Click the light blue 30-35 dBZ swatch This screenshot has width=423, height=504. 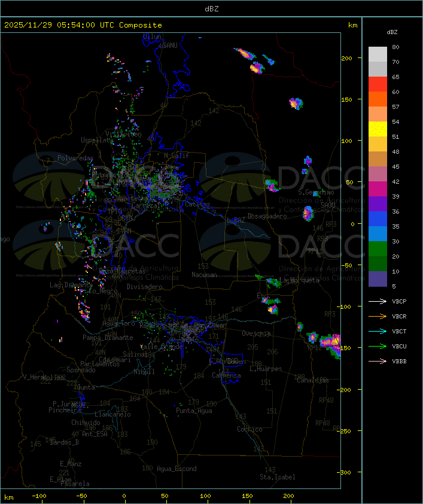coord(378,234)
